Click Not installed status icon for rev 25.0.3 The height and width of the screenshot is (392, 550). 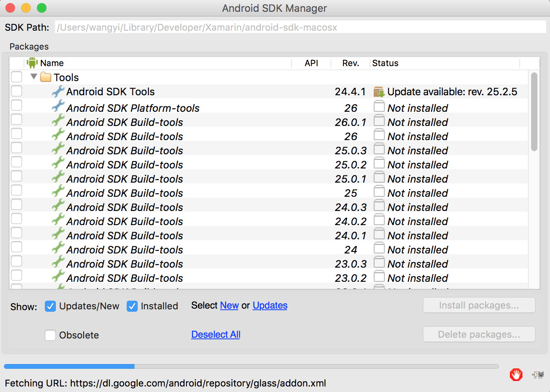(379, 148)
